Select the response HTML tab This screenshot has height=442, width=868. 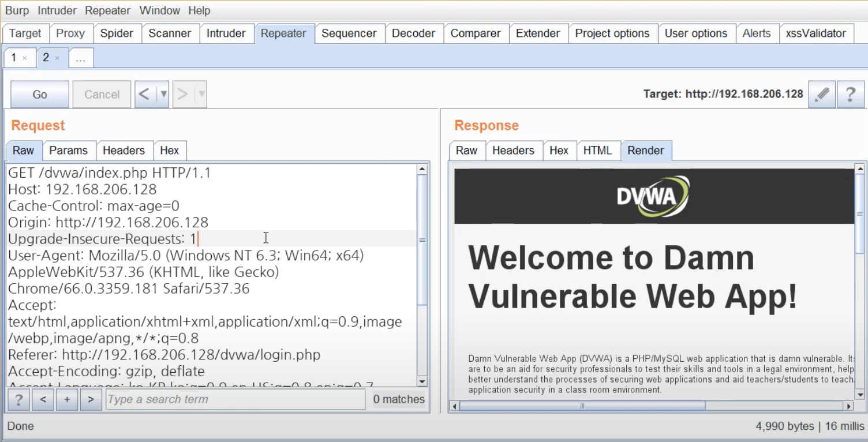pyautogui.click(x=597, y=151)
